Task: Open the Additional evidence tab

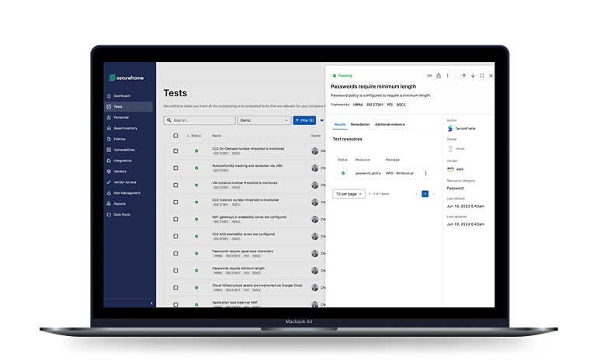Action: click(x=390, y=124)
